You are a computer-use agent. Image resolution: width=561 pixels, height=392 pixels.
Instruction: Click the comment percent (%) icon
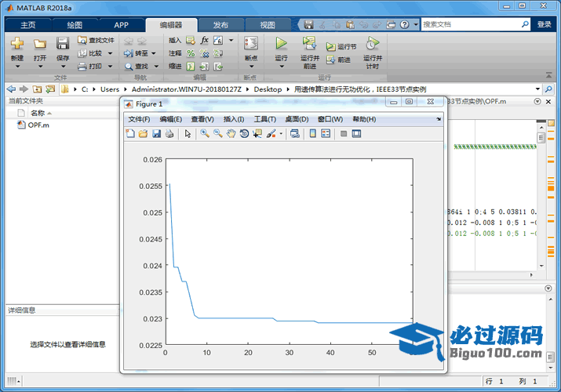coord(191,53)
